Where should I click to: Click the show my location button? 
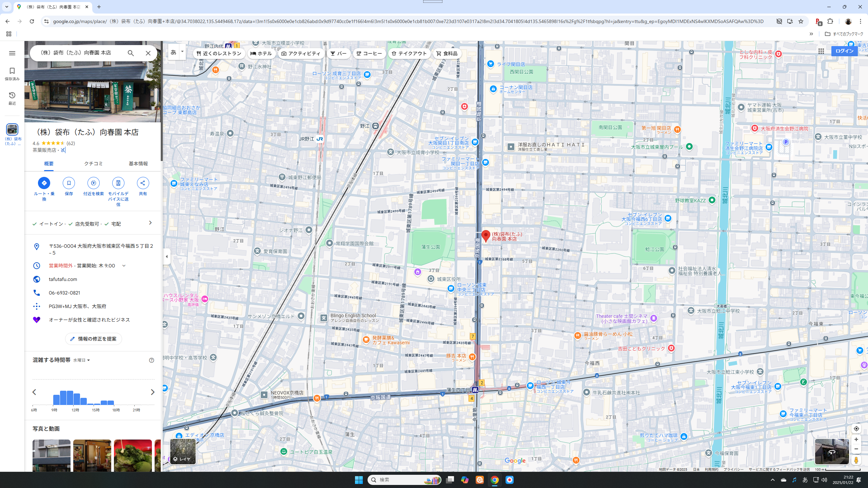point(856,429)
